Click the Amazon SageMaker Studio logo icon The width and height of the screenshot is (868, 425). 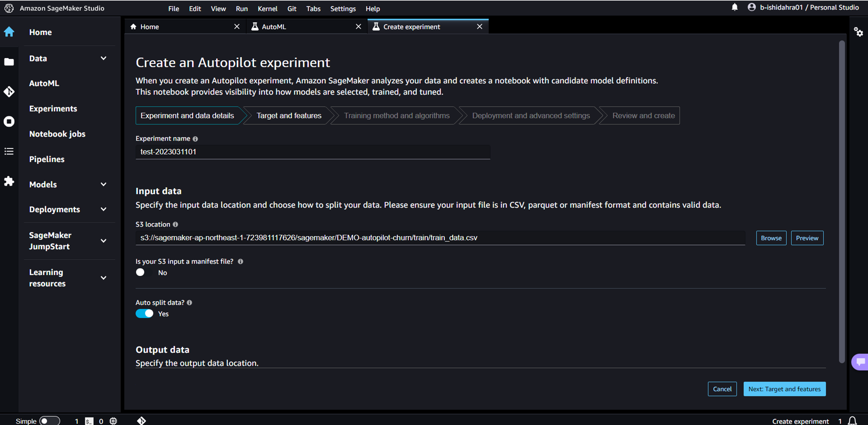9,8
